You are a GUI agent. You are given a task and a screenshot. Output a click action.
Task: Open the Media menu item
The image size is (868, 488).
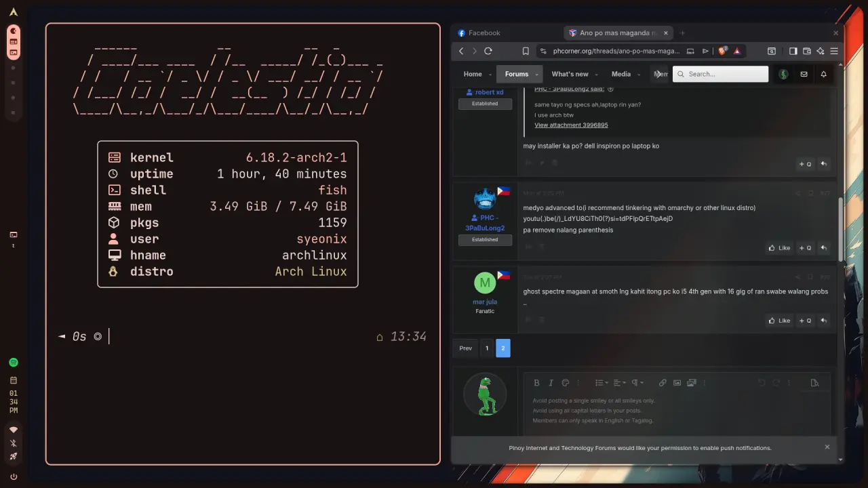click(x=621, y=74)
